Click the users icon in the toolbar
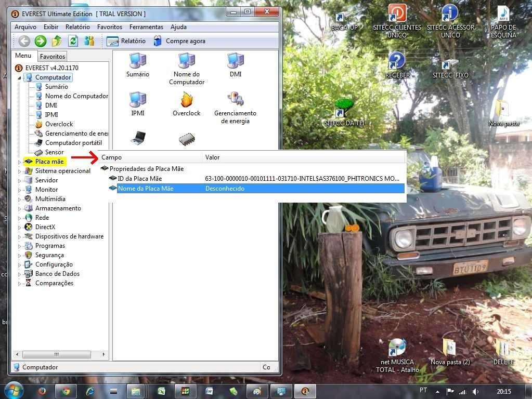This screenshot has width=532, height=399. [x=89, y=41]
